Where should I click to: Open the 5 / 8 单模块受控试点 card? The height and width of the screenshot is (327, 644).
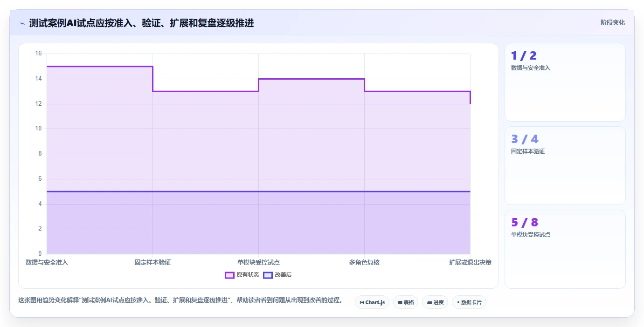click(565, 249)
